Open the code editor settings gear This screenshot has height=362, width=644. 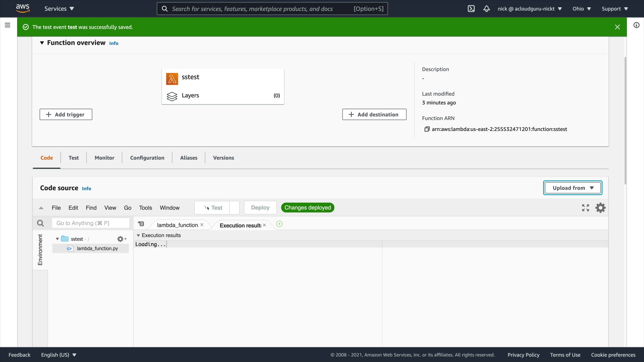click(600, 208)
